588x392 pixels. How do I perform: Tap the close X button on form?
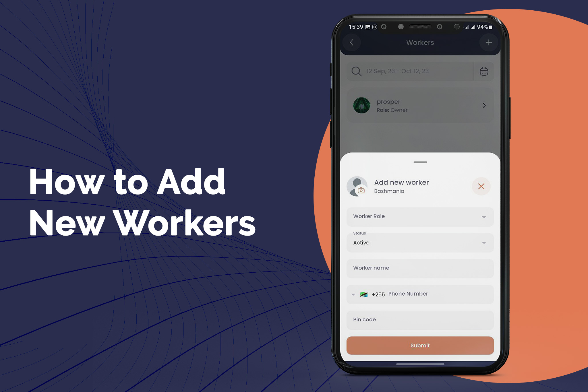(x=481, y=186)
